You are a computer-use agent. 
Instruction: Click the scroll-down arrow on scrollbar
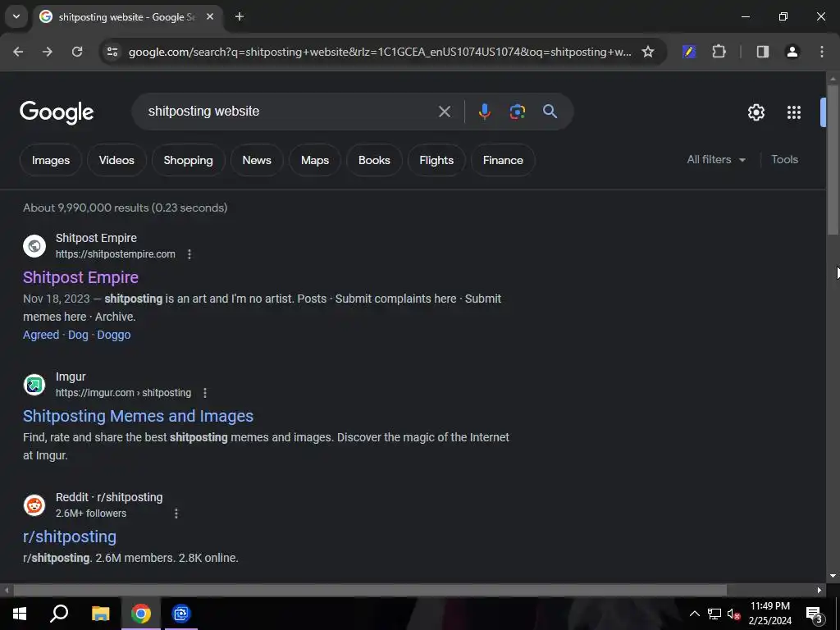(833, 576)
